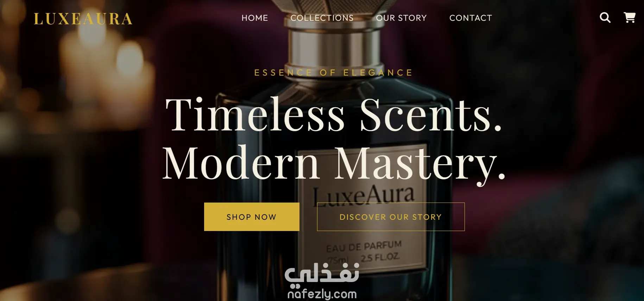
Task: Click the perfume bottle Eau de Parfum label
Action: click(x=364, y=246)
